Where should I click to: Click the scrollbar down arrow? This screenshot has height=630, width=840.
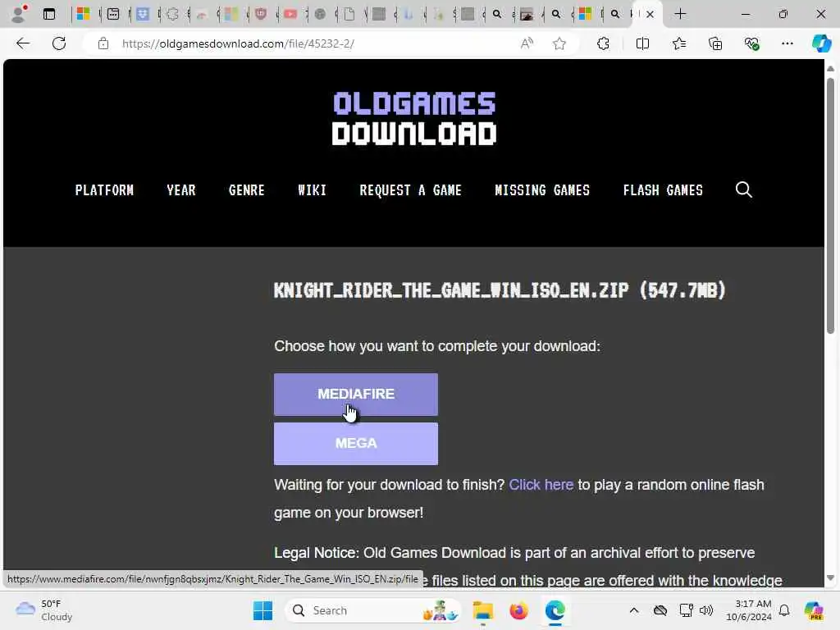[x=830, y=577]
